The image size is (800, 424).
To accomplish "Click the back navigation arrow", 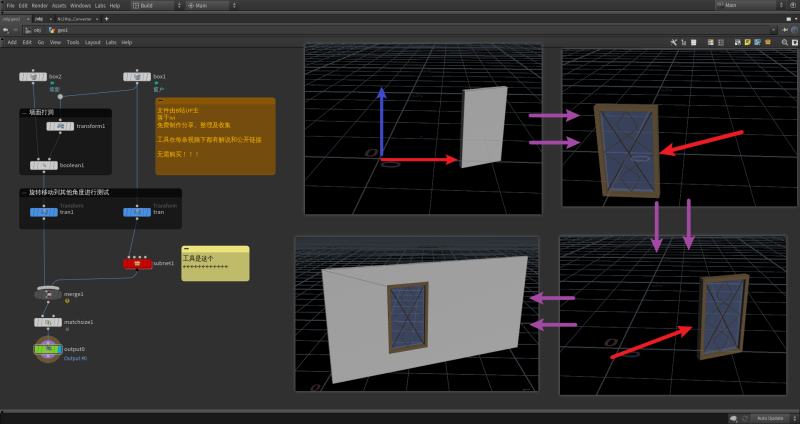I will 6,30.
